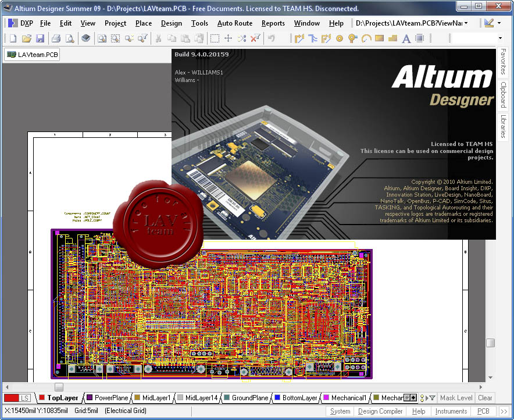Click the Mask Level button

pyautogui.click(x=456, y=398)
